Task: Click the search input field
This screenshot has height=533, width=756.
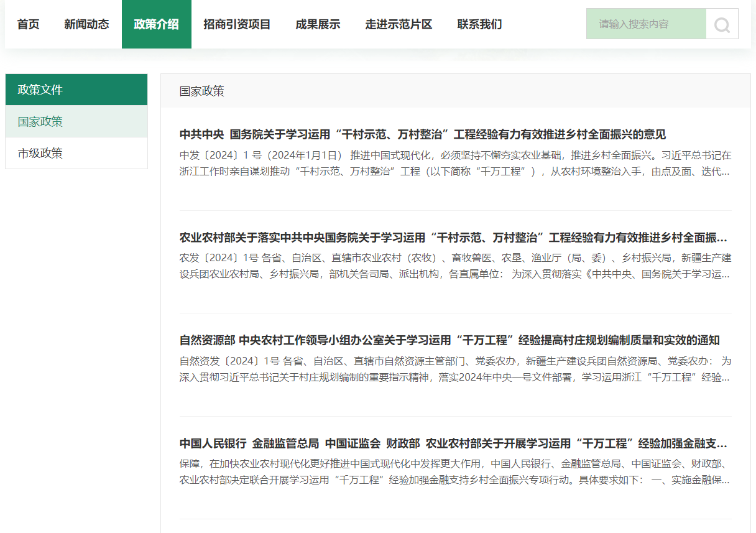Action: coord(645,24)
